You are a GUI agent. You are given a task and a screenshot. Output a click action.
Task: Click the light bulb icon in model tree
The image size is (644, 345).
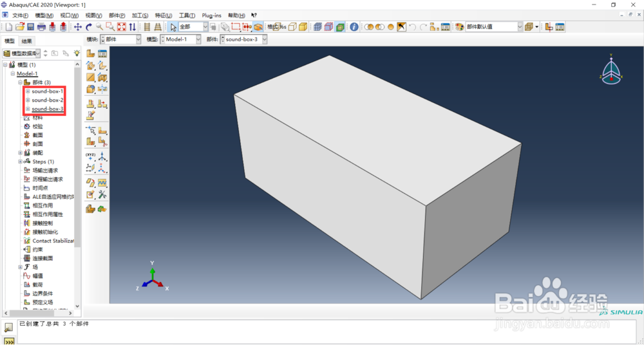point(77,53)
